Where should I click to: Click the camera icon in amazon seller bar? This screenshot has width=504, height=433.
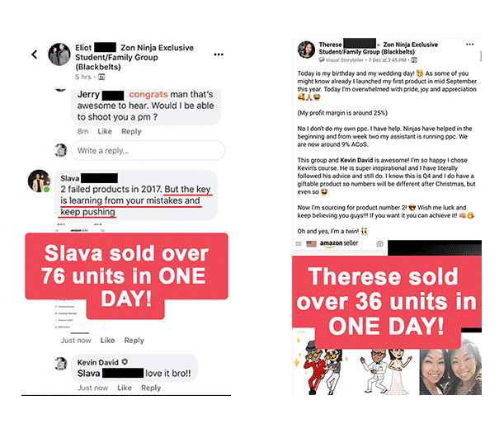[x=379, y=243]
